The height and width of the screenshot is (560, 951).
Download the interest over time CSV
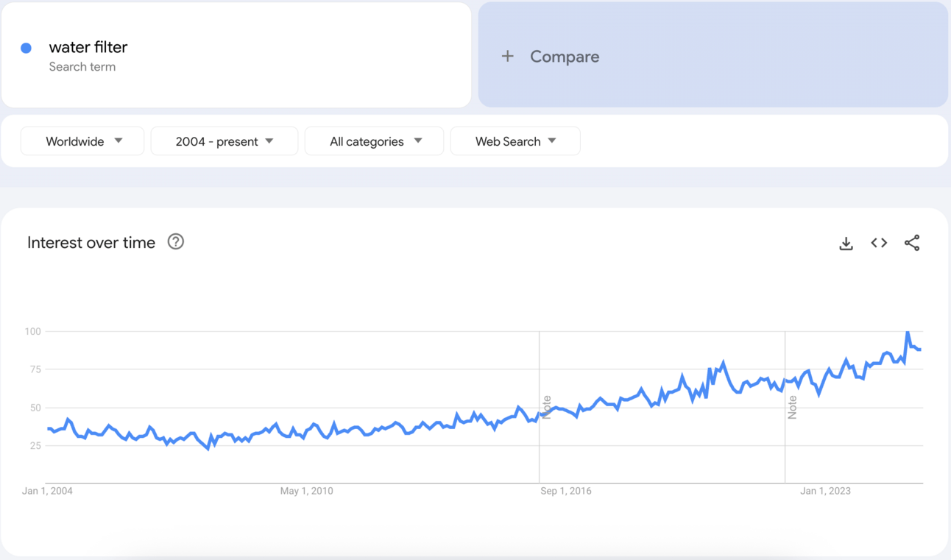(x=846, y=243)
